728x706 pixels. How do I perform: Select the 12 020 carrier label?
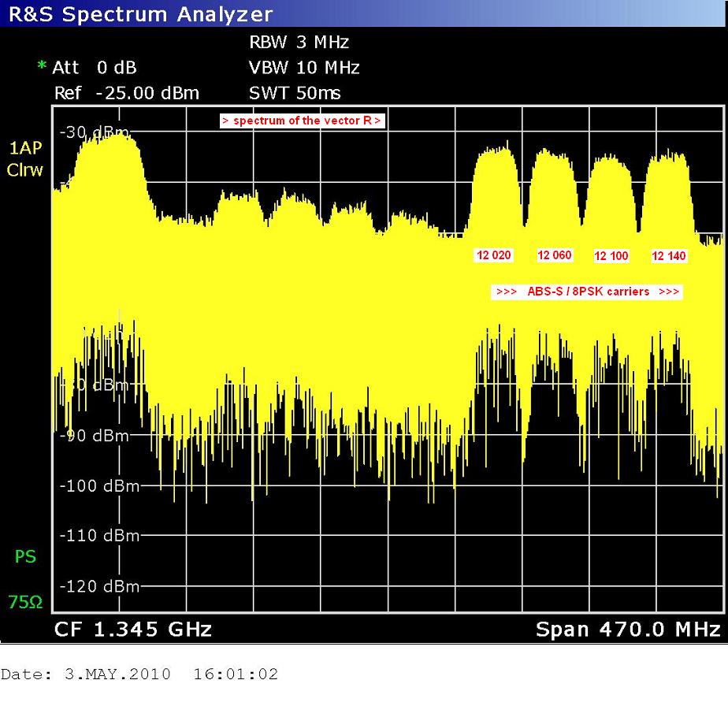(494, 255)
